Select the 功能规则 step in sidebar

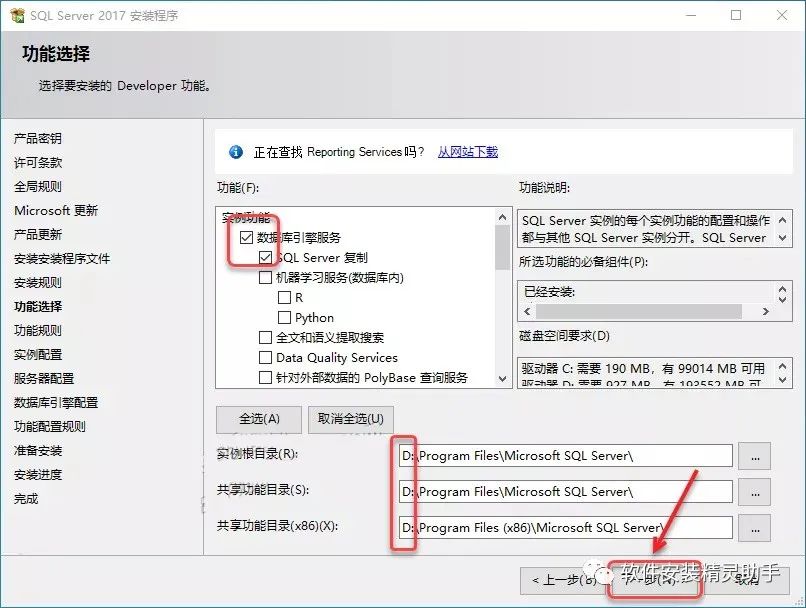pyautogui.click(x=38, y=330)
